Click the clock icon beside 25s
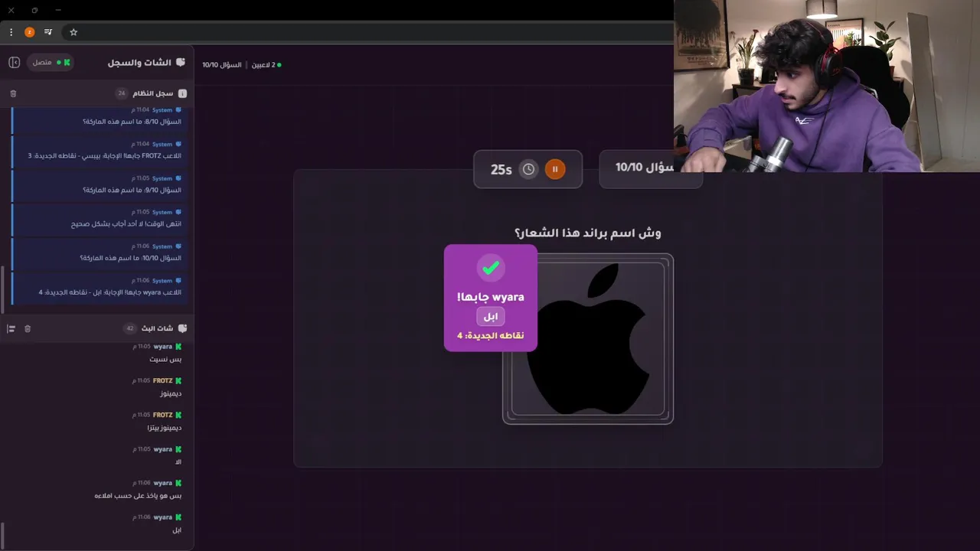Image resolution: width=980 pixels, height=551 pixels. [x=528, y=169]
